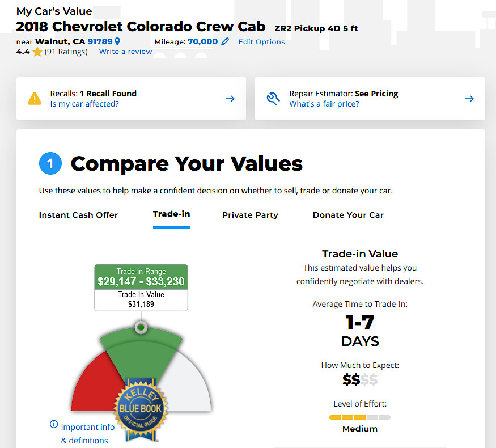Viewport: 496px width, 448px height.
Task: Click the Write a review link
Action: [125, 52]
